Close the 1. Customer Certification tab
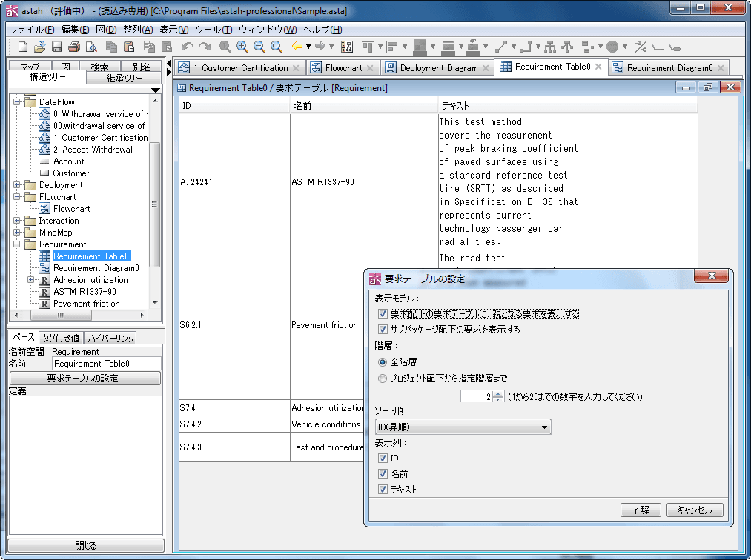 click(296, 68)
